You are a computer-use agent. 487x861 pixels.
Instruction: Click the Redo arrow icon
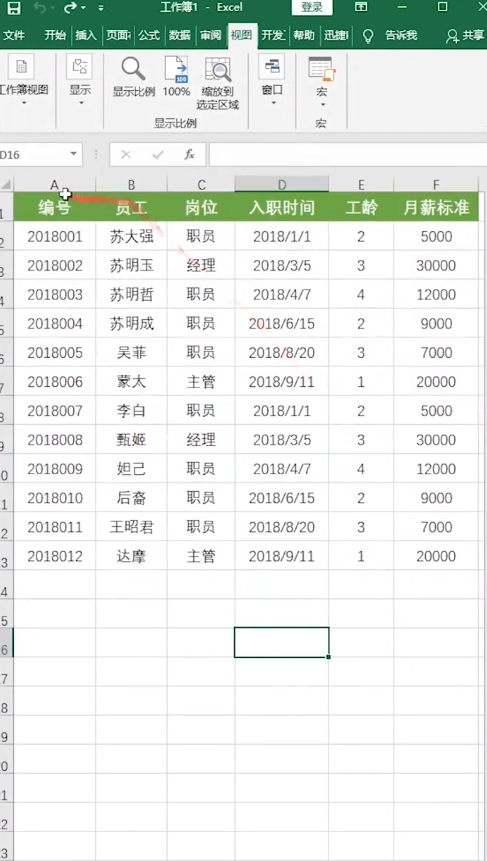click(x=70, y=8)
